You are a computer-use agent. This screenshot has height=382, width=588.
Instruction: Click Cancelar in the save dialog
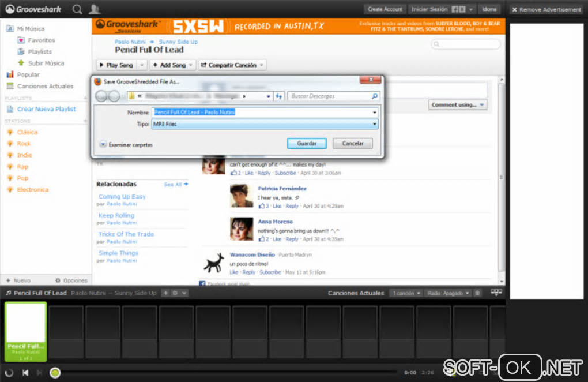(x=352, y=143)
